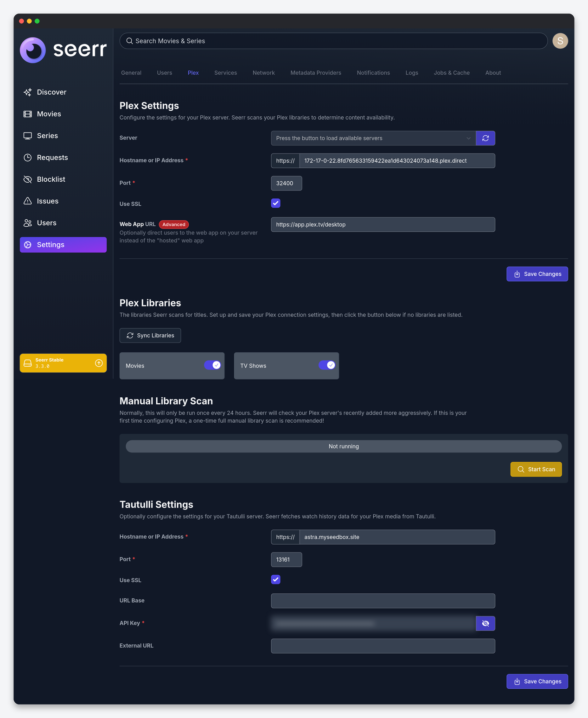Edit the Plex hostname field
Screen dimensions: 588x718
397,161
